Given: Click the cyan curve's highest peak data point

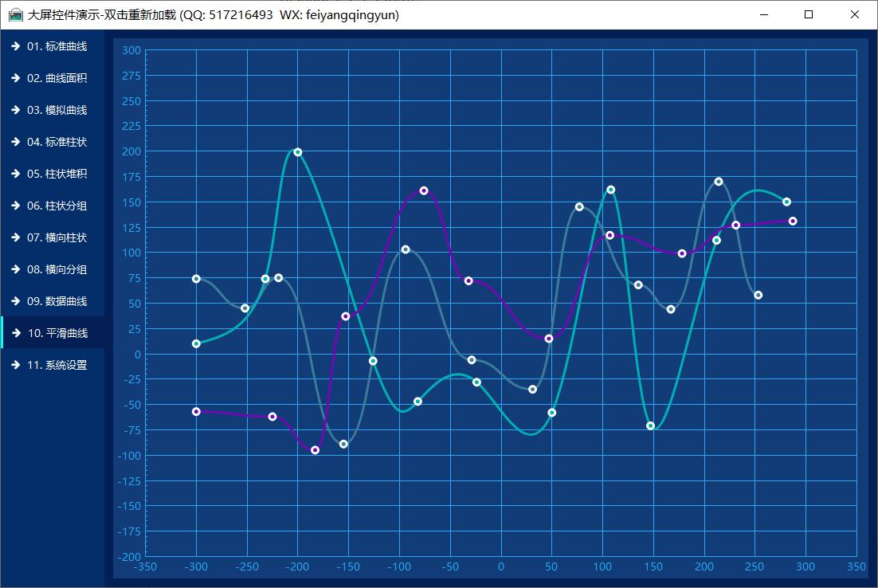Looking at the screenshot, I should tap(297, 152).
